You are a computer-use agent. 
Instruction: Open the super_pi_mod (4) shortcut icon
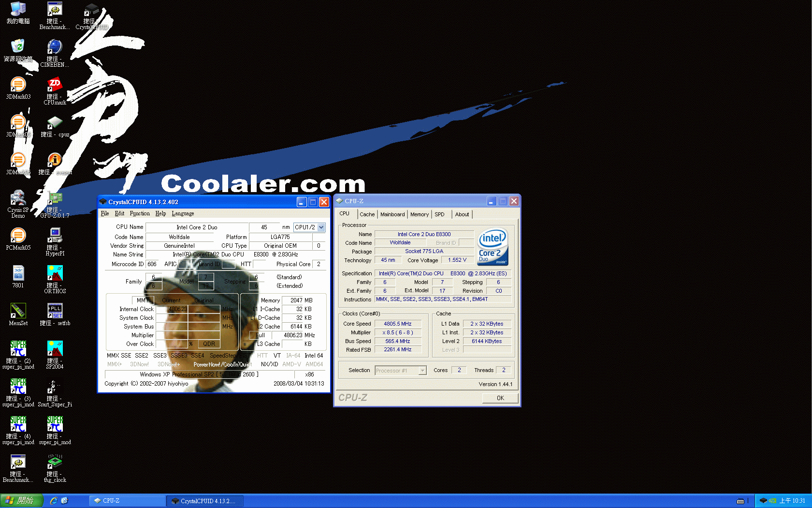18,431
